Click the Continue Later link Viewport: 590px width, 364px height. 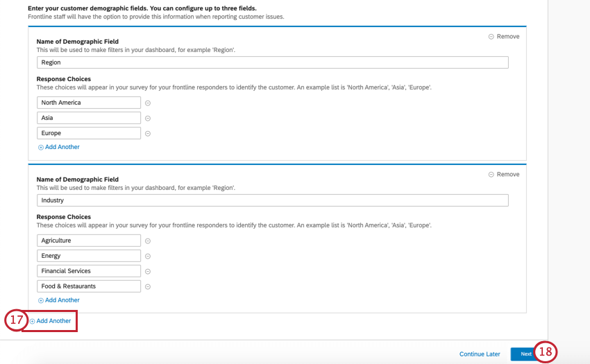point(480,354)
